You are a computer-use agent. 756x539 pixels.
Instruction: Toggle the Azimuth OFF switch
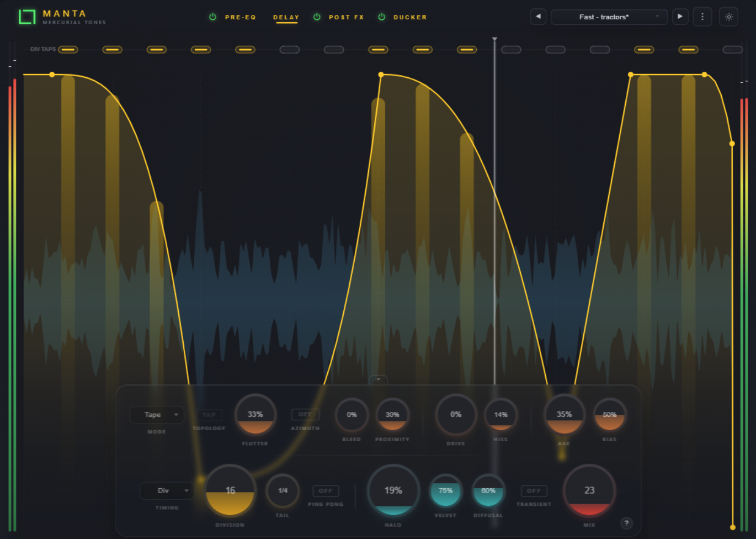point(305,414)
